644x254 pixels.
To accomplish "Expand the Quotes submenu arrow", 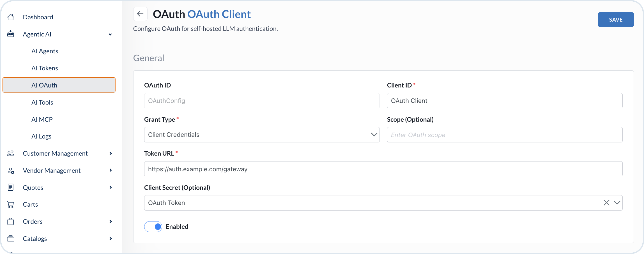I will click(111, 187).
